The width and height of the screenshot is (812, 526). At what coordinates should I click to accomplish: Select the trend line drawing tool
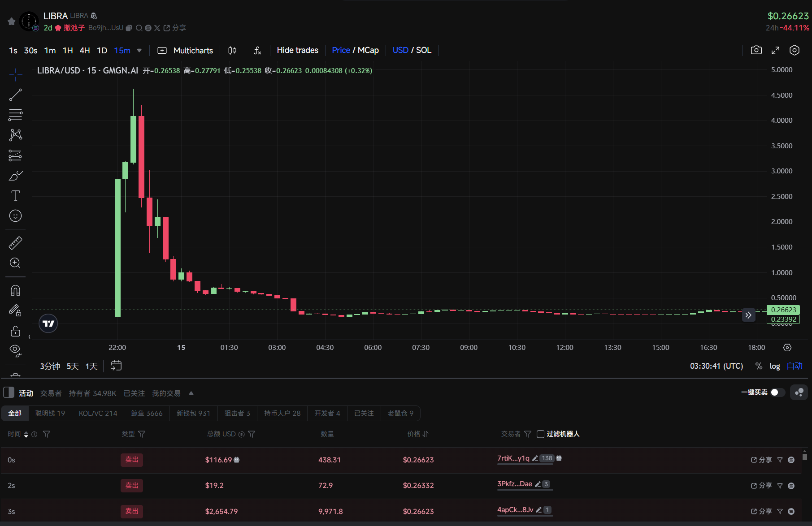(15, 95)
